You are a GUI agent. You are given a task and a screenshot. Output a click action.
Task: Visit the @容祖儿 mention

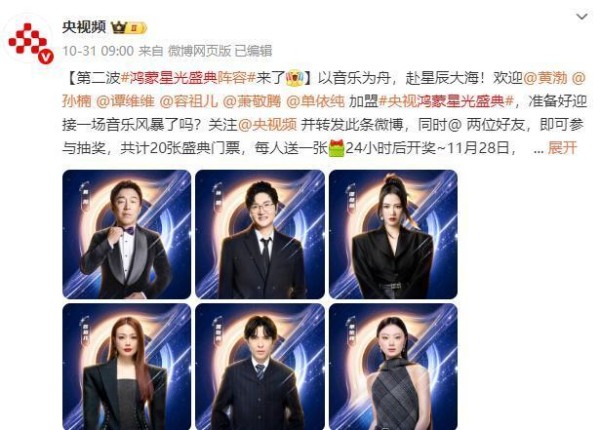[188, 101]
